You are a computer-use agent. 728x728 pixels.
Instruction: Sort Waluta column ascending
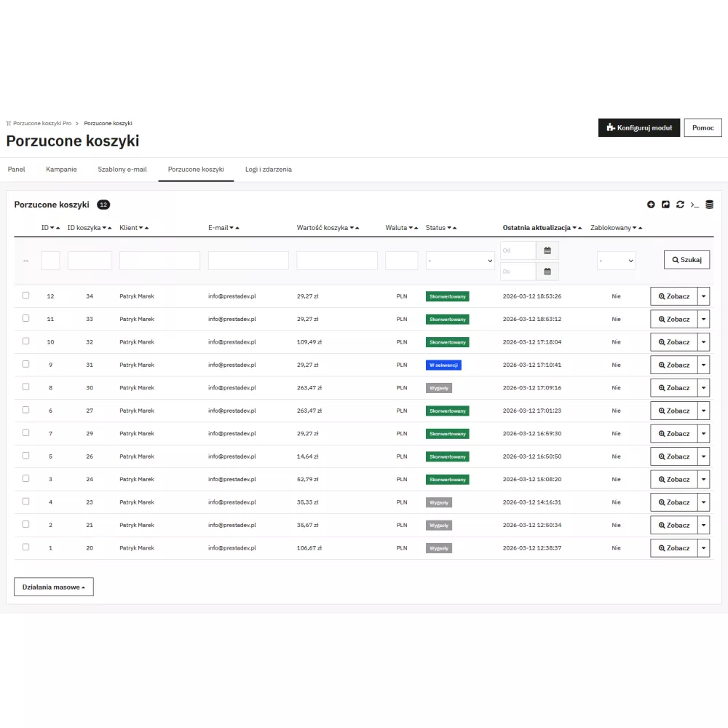tap(416, 228)
